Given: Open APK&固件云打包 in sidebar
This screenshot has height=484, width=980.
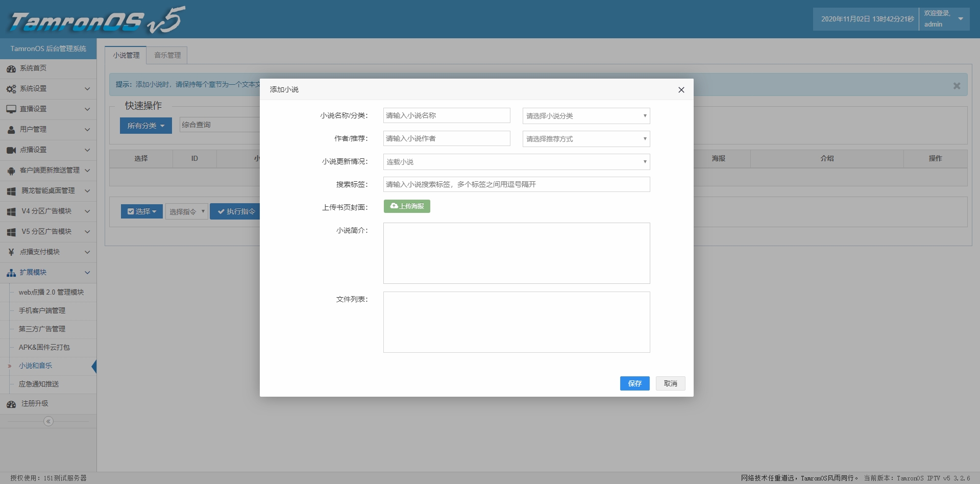Looking at the screenshot, I should click(44, 347).
